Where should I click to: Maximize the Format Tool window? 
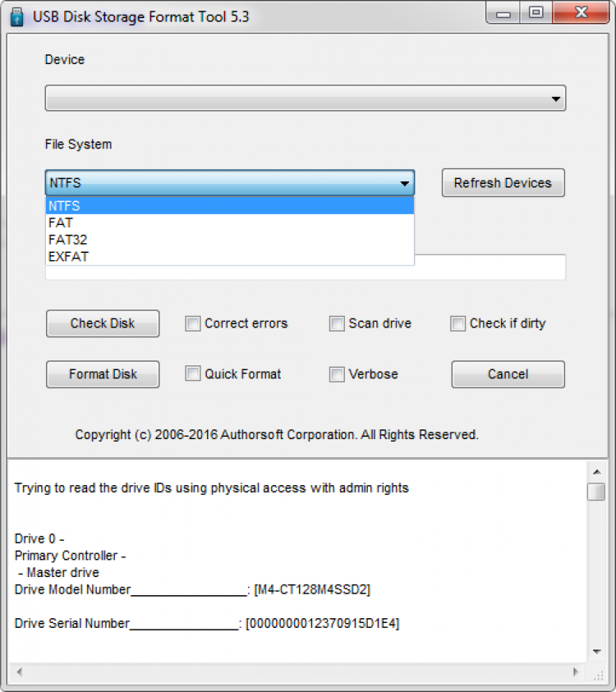(536, 13)
